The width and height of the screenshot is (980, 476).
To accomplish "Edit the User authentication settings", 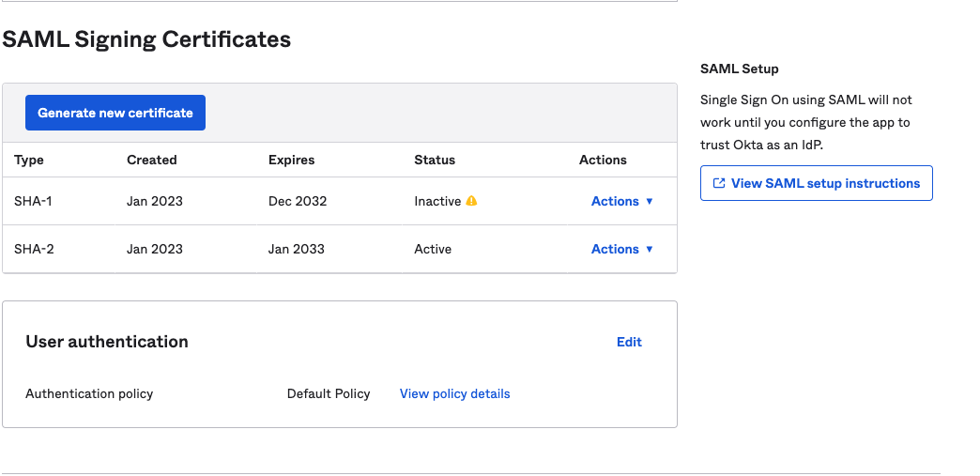I will coord(629,342).
